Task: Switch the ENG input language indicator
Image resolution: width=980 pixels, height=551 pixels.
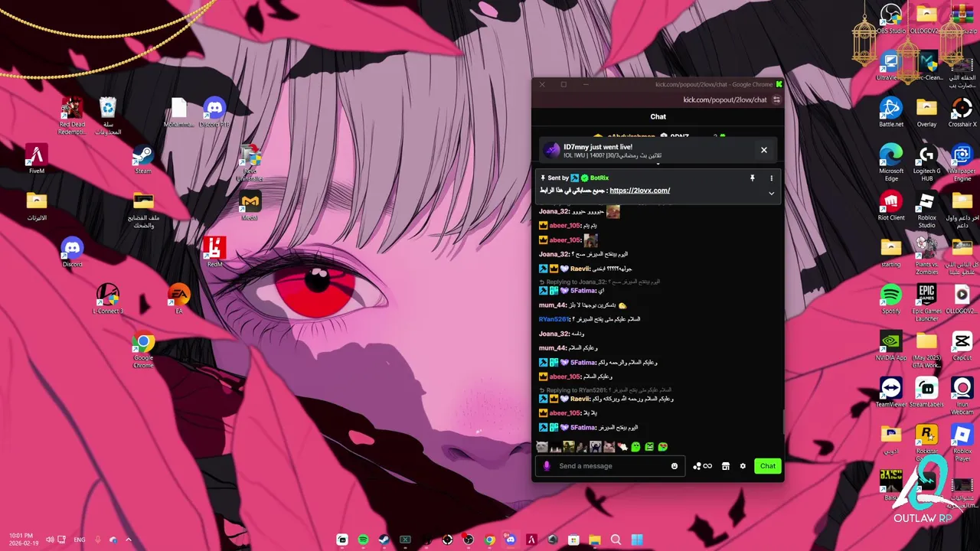Action: tap(80, 540)
